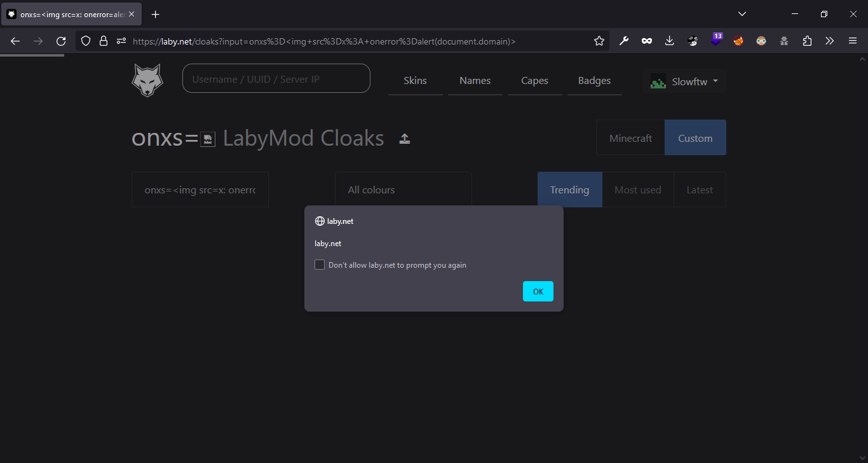Open the downloads panel

click(670, 41)
